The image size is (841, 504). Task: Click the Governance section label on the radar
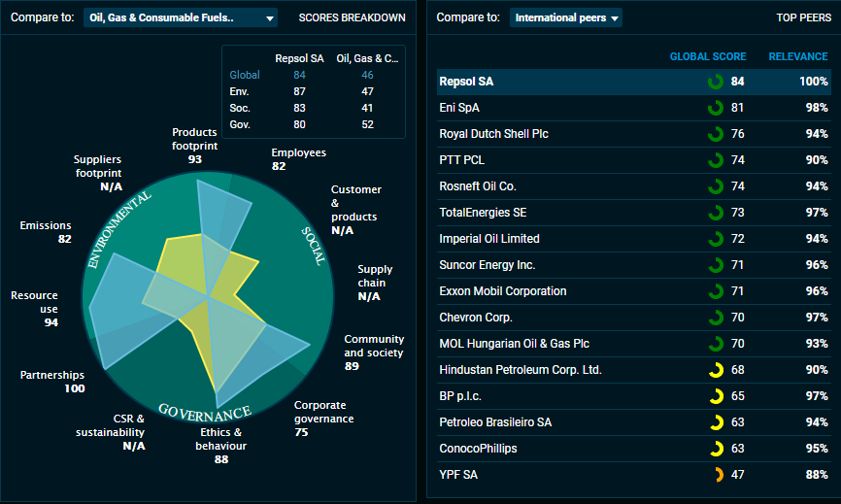click(x=207, y=412)
